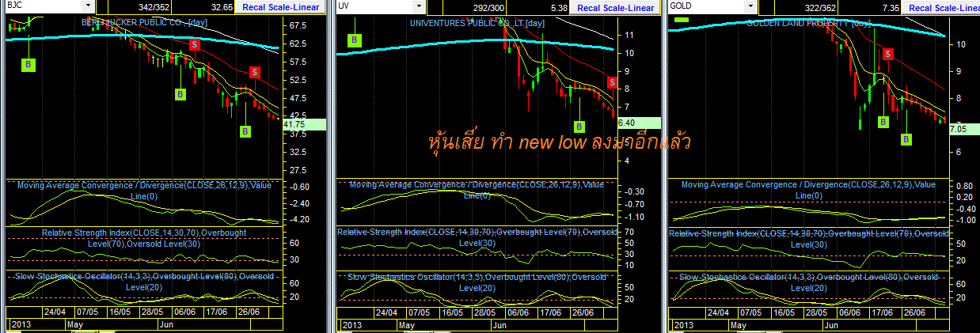
Task: Click the second red S sell marker near 17/06 on BJC chart
Action: coord(255,72)
